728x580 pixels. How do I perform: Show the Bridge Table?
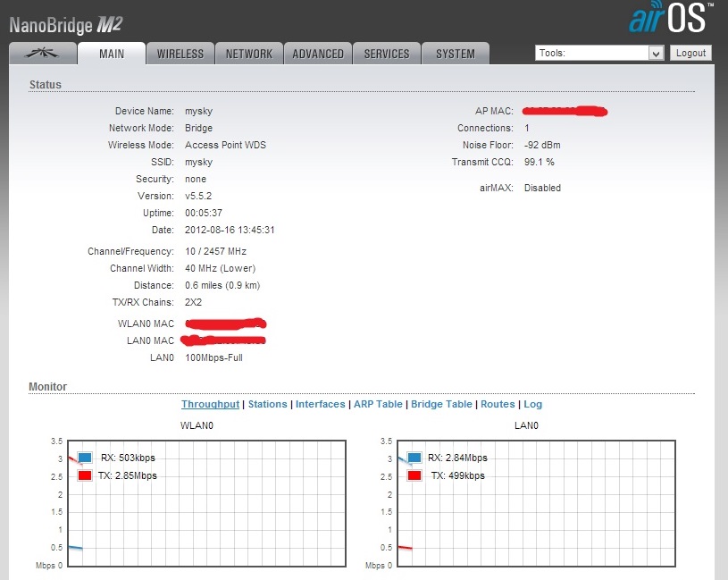(441, 405)
